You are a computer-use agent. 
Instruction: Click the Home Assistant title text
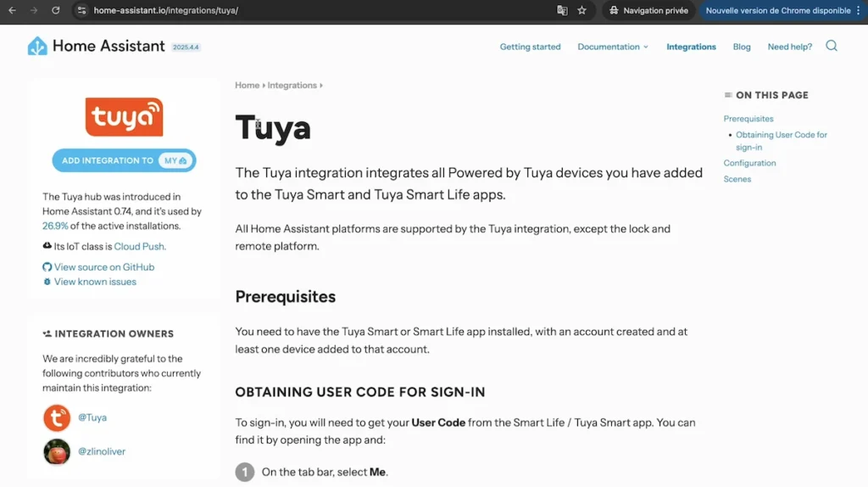pos(108,46)
